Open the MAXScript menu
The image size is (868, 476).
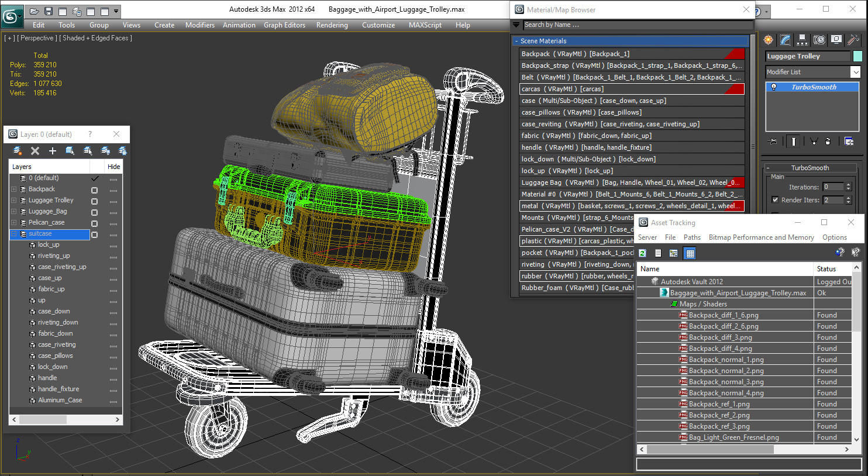coord(425,25)
